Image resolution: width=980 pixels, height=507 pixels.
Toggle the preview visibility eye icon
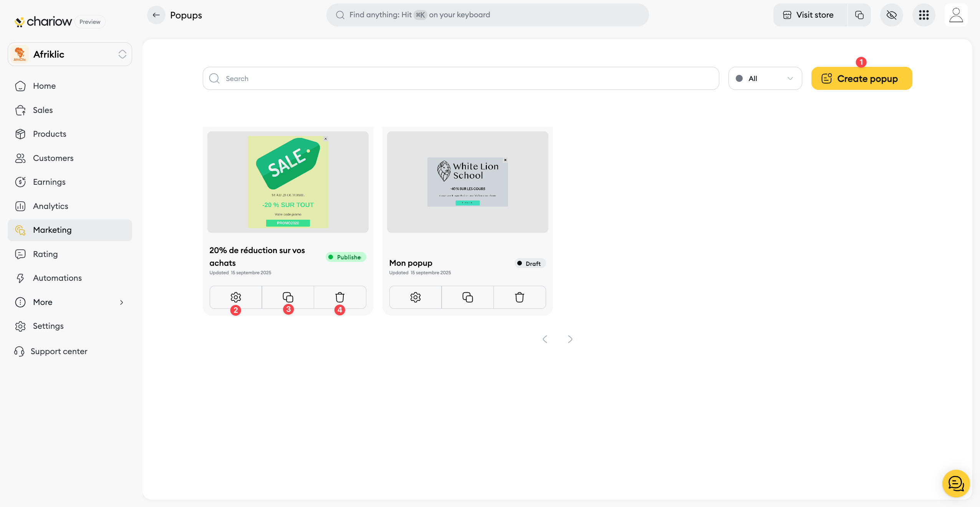coord(891,15)
